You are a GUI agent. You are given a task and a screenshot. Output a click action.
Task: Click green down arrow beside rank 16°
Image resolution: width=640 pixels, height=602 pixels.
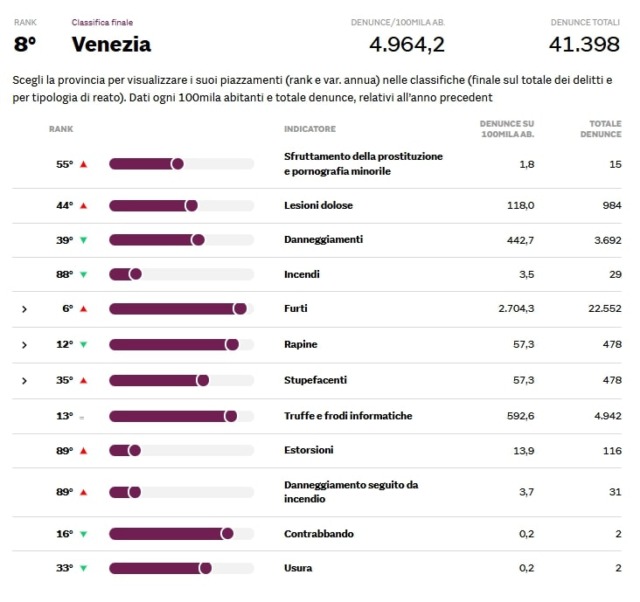point(83,534)
